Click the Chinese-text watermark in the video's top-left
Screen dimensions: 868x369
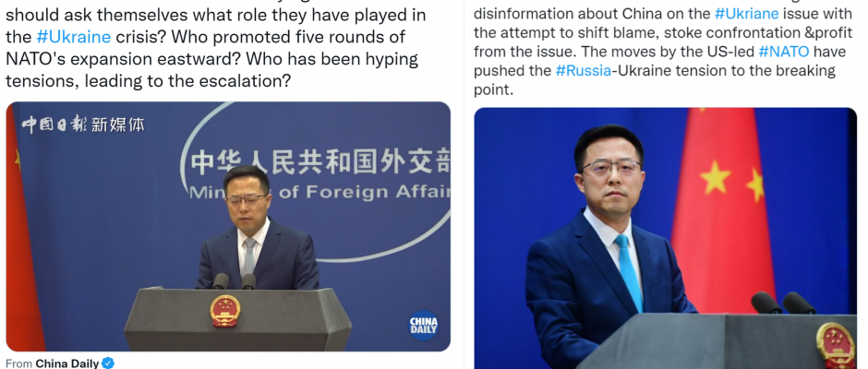click(83, 125)
